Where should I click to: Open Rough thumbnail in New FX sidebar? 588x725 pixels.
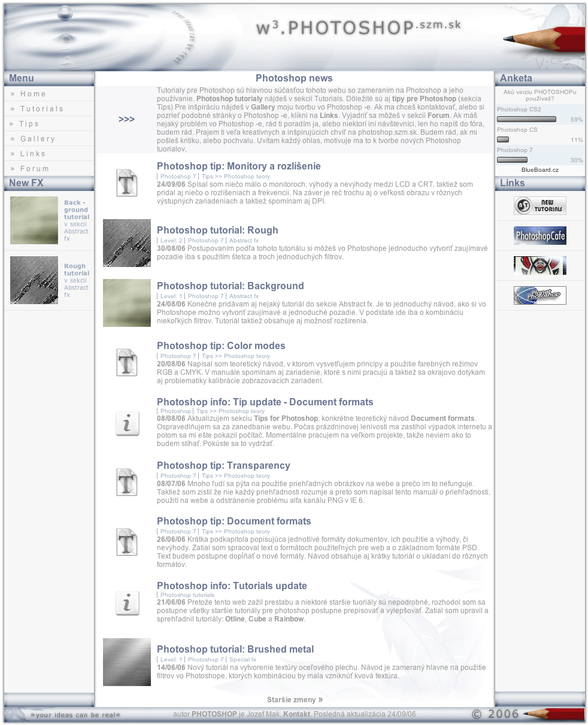pyautogui.click(x=34, y=280)
